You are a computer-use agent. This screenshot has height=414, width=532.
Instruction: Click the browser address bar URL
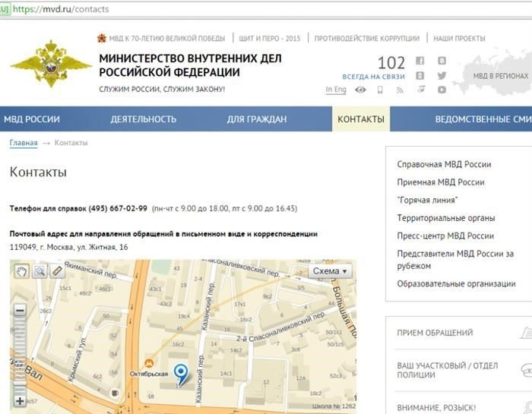coord(61,9)
